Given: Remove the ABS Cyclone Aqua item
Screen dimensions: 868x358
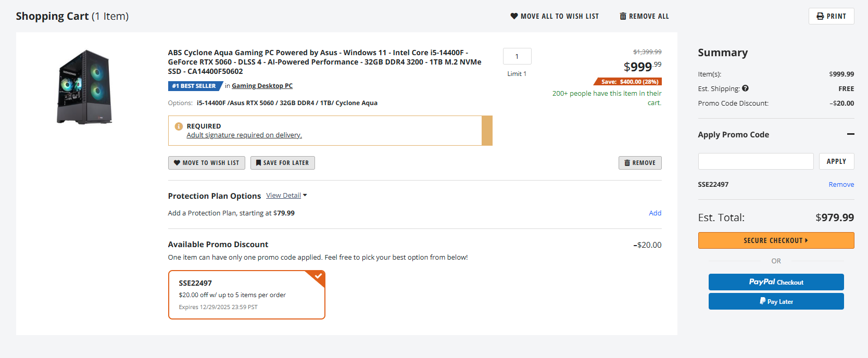Looking at the screenshot, I should click(640, 163).
